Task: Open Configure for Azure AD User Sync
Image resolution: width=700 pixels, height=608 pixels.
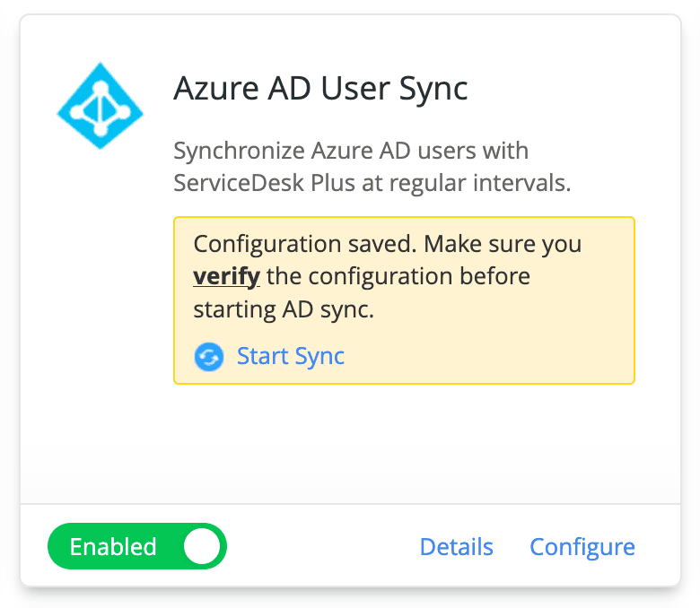Action: click(x=582, y=547)
